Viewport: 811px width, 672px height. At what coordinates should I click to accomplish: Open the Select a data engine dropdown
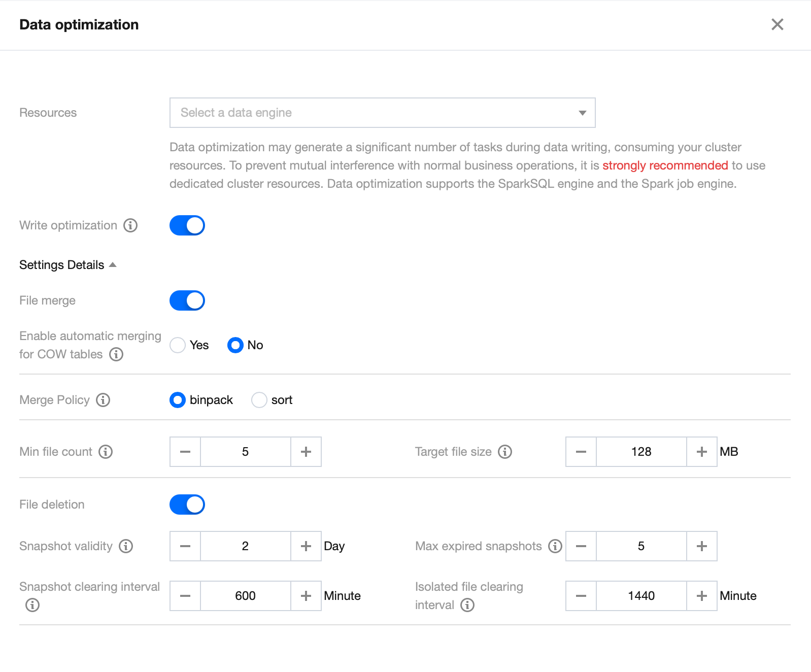click(382, 113)
